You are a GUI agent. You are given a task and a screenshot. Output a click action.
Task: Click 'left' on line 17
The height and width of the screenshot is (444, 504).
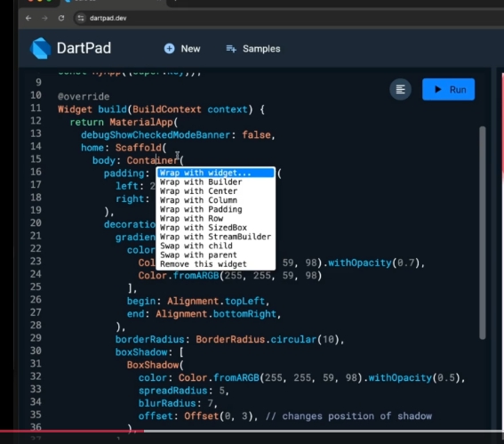(x=126, y=186)
